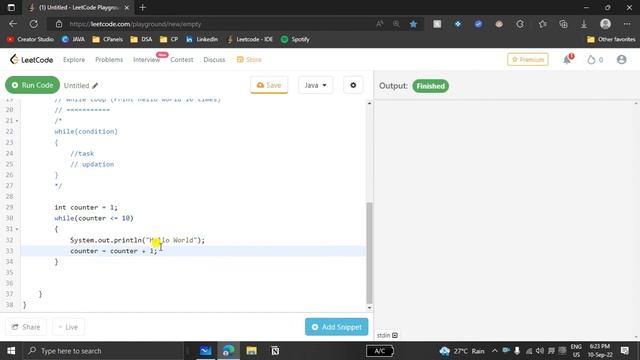Screen dimensions: 640x360
Task: Open the Discuss menu
Action: click(x=214, y=60)
